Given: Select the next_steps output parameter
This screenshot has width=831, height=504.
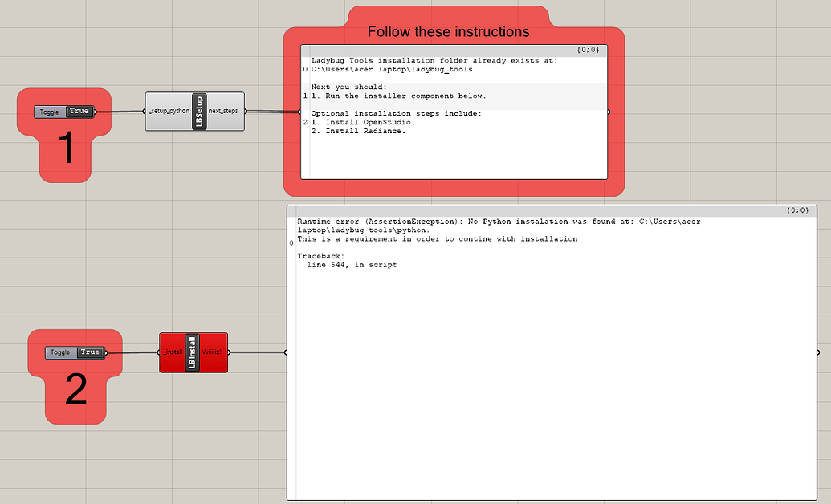Looking at the screenshot, I should 223,112.
